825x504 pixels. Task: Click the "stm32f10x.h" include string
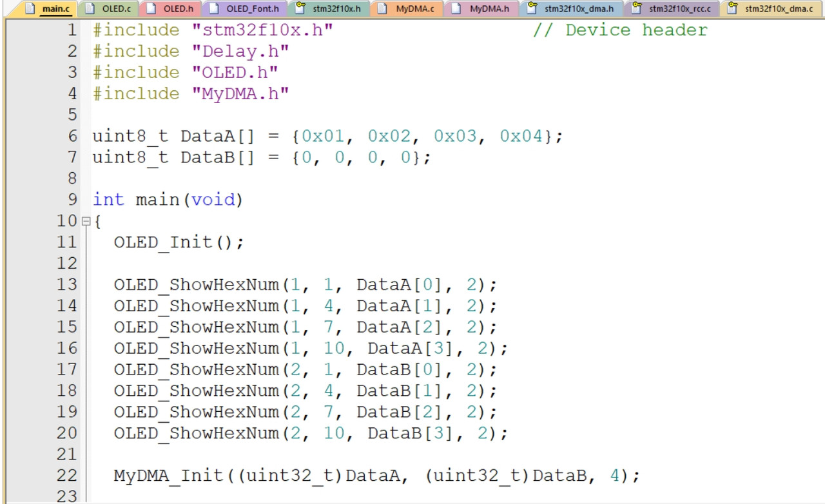click(262, 30)
